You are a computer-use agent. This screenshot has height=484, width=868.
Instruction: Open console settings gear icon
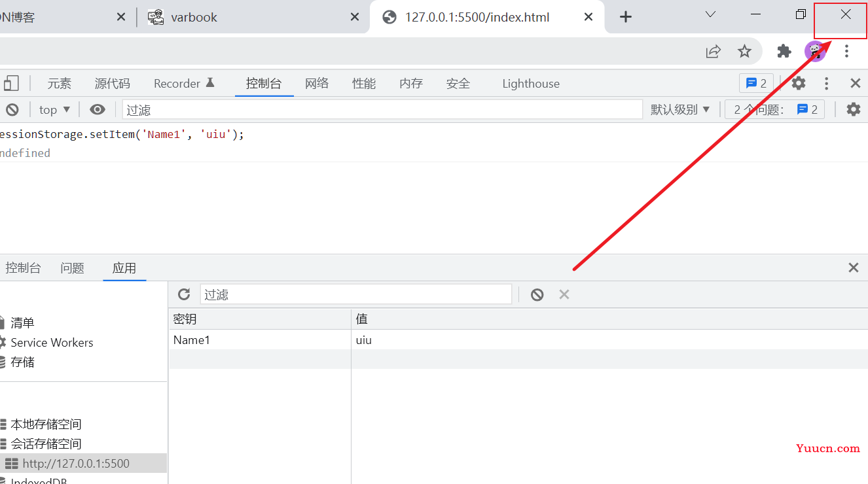click(x=854, y=109)
